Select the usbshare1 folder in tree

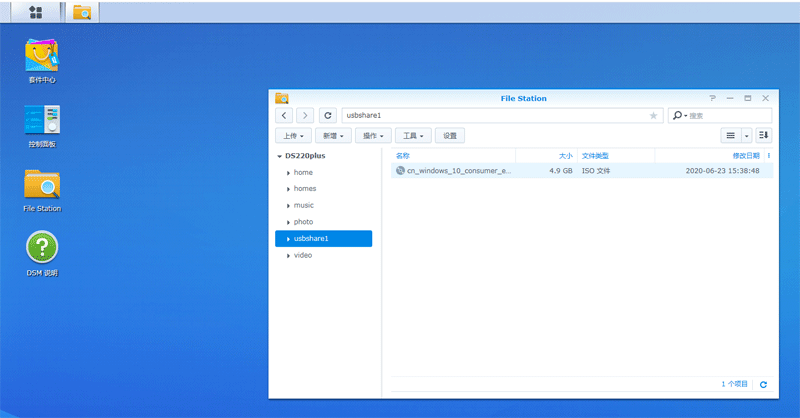(323, 238)
